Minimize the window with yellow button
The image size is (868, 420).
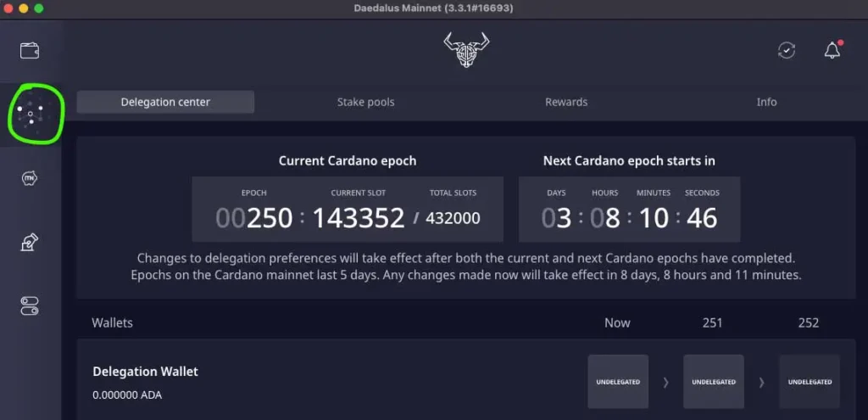pyautogui.click(x=23, y=8)
